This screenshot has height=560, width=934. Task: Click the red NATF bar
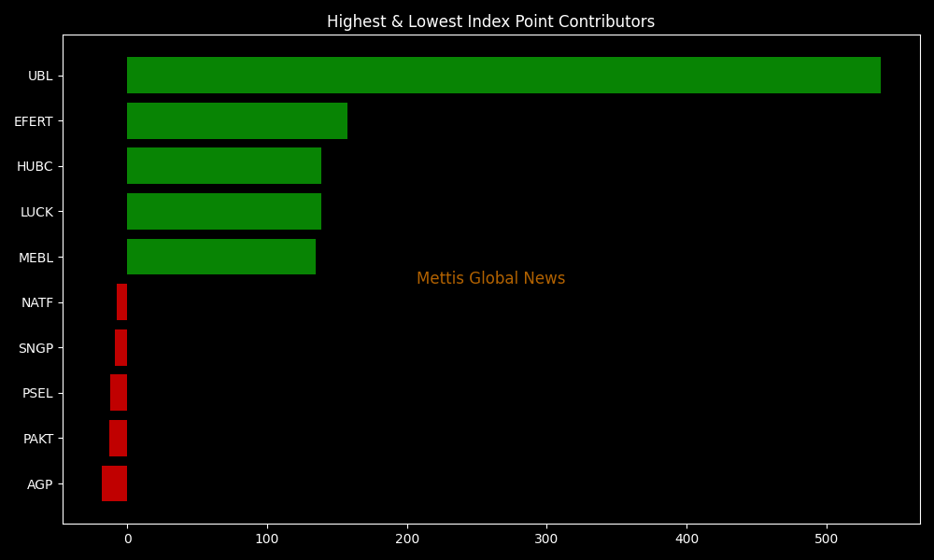(x=122, y=302)
